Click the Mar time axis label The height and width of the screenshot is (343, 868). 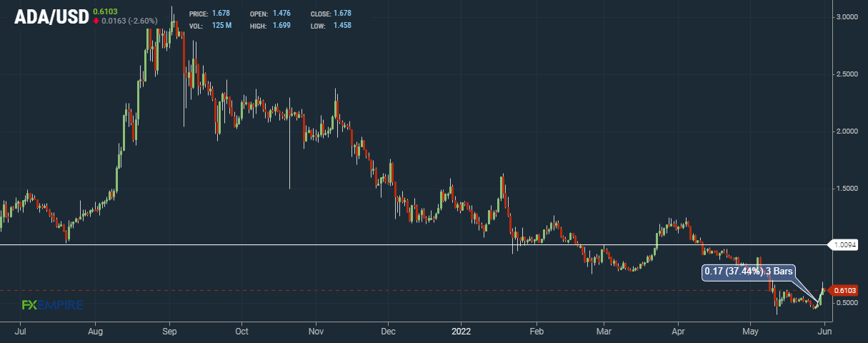pyautogui.click(x=604, y=332)
